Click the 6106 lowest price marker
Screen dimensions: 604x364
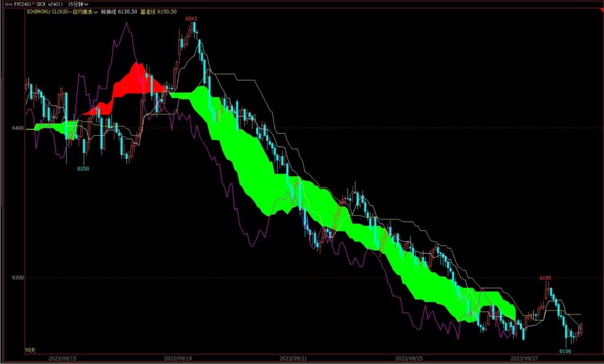[x=566, y=351]
